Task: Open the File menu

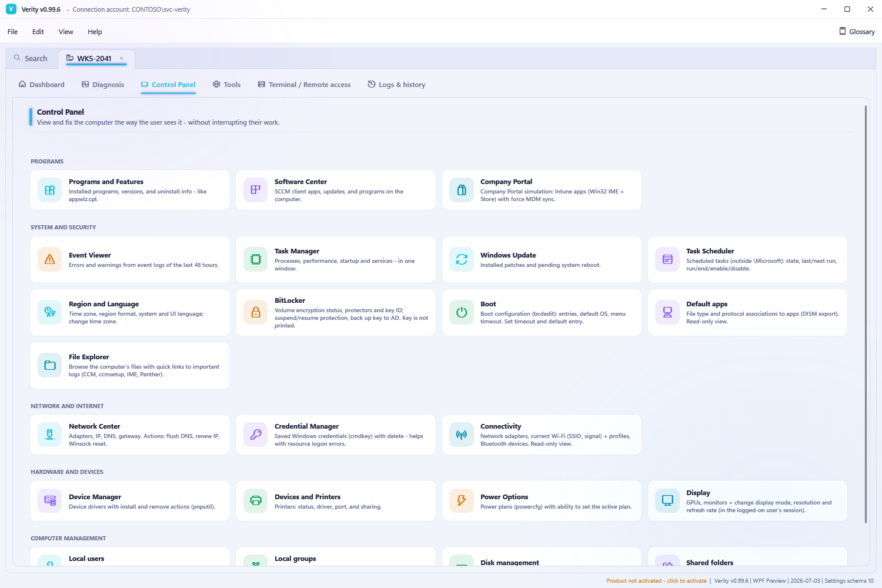Action: (12, 32)
